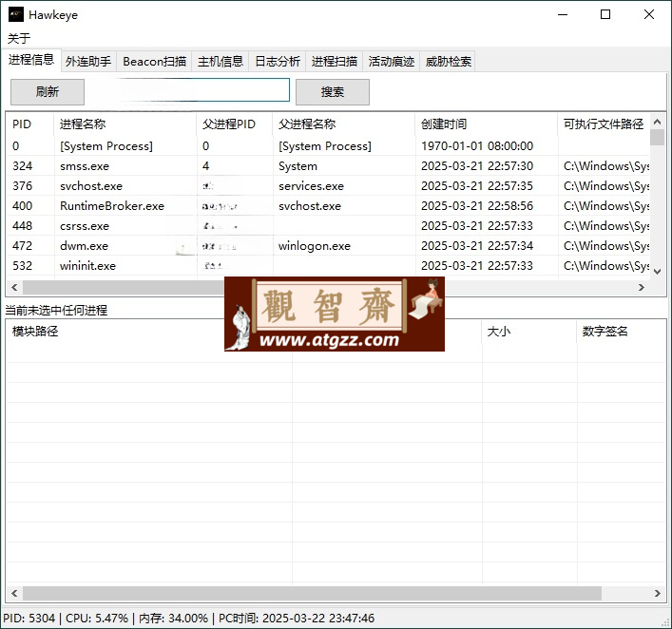Switch to the 日志分析 tab
Screen dimensions: 672x629
tap(278, 61)
